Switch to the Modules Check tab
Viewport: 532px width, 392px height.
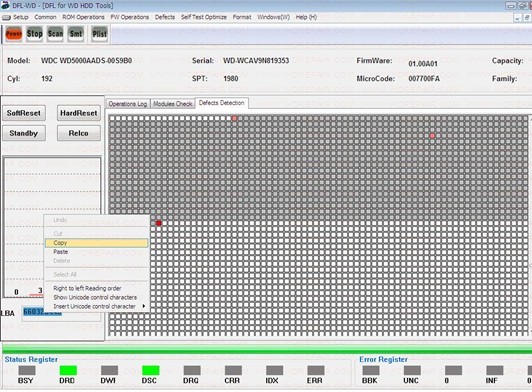(173, 104)
